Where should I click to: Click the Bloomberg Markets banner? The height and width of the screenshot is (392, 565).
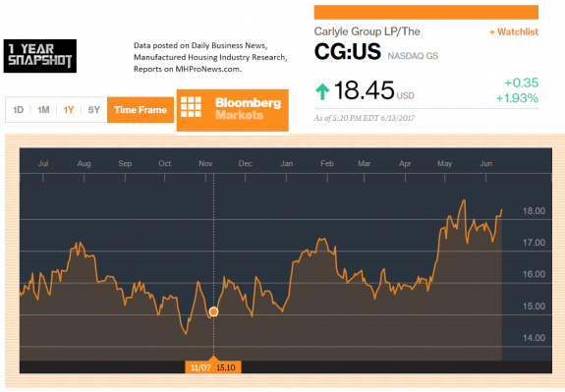coord(233,110)
